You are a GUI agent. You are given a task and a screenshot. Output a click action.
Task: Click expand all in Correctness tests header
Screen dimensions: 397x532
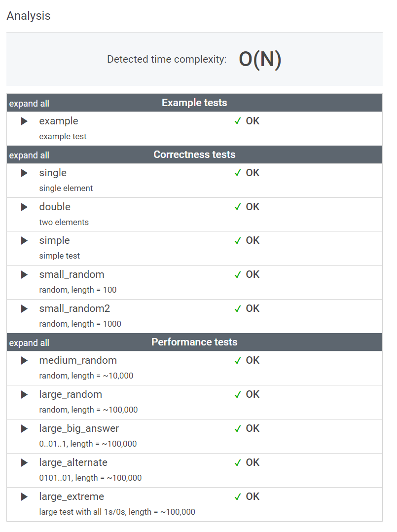tap(29, 155)
